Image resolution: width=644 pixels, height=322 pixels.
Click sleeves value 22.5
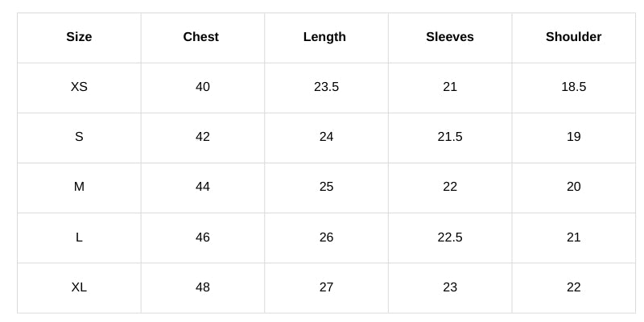450,237
